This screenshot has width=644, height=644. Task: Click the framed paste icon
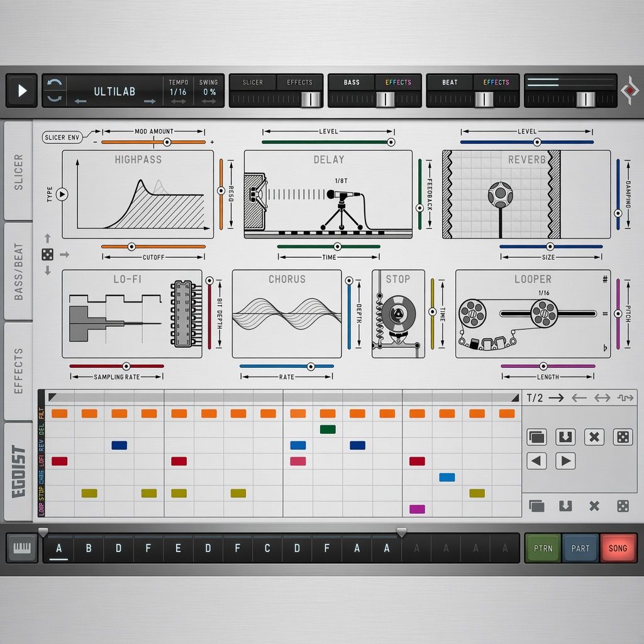click(565, 437)
